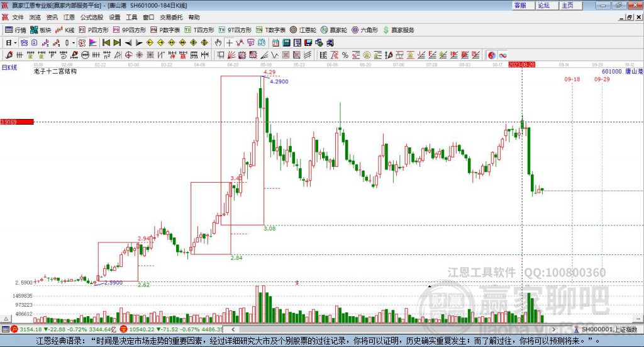
Task: Select the percent % drawing tool
Action: pyautogui.click(x=345, y=55)
